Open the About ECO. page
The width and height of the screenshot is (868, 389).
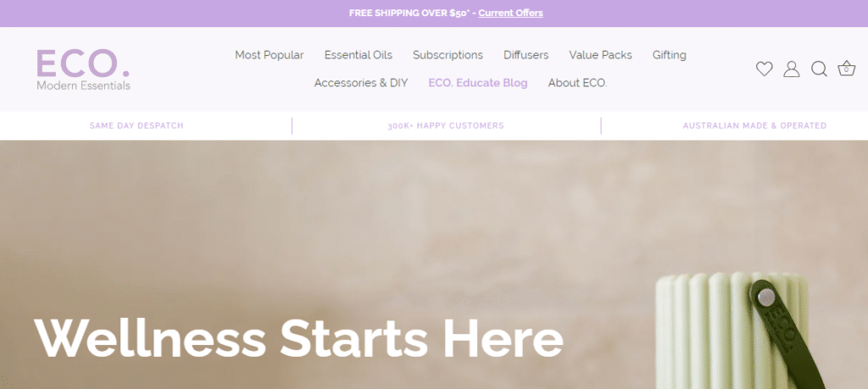[577, 82]
